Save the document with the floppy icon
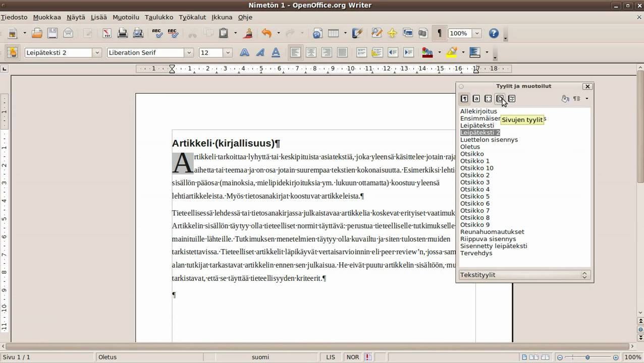Screen dimensions: 644x363 pos(52,33)
